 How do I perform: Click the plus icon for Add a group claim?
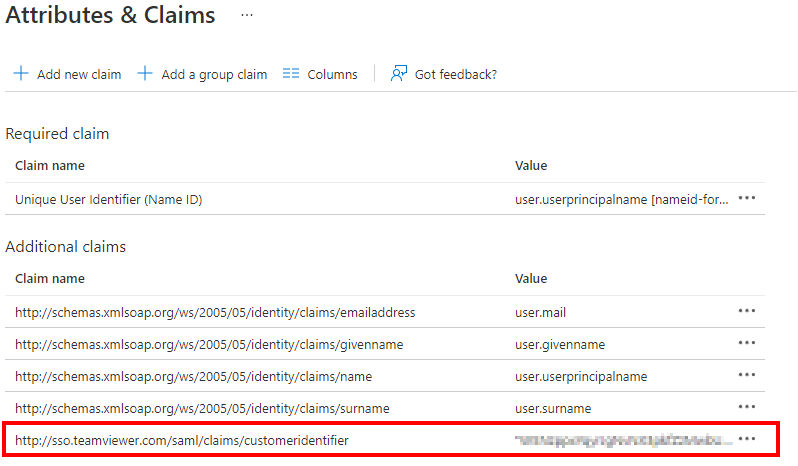point(145,73)
